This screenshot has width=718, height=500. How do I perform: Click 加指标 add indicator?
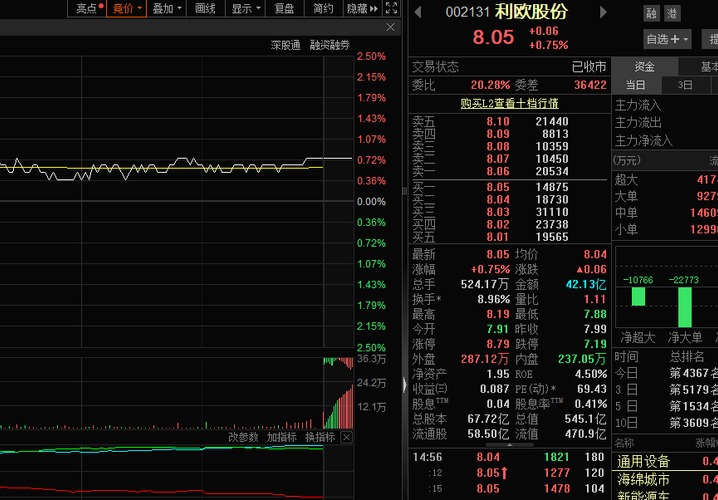point(282,437)
